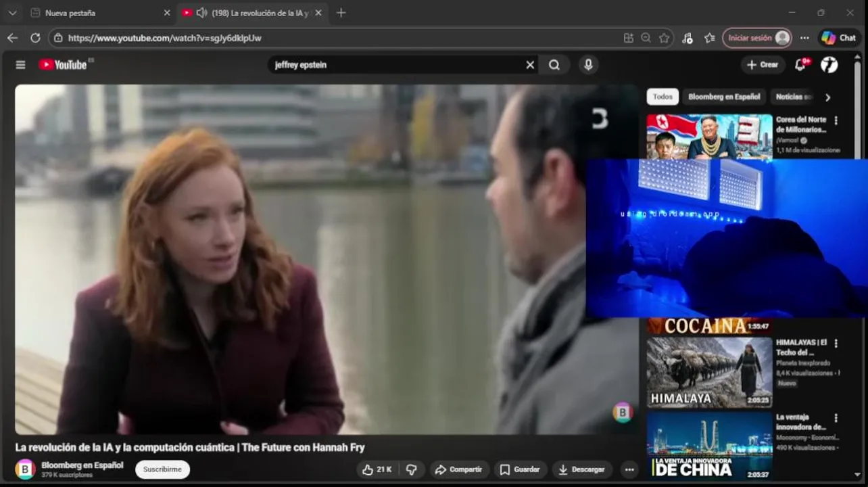Expand more filter chips with arrow
The width and height of the screenshot is (868, 487).
[827, 97]
